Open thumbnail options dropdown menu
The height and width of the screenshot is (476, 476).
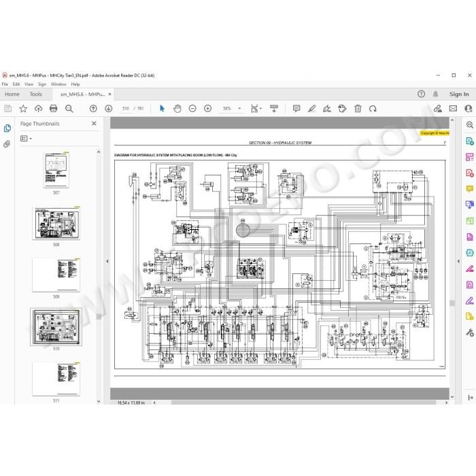click(x=26, y=139)
